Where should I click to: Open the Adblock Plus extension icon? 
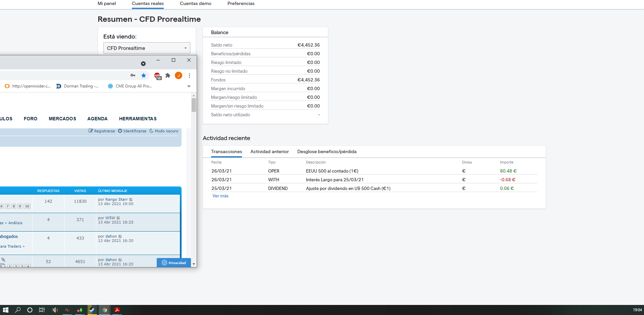157,76
